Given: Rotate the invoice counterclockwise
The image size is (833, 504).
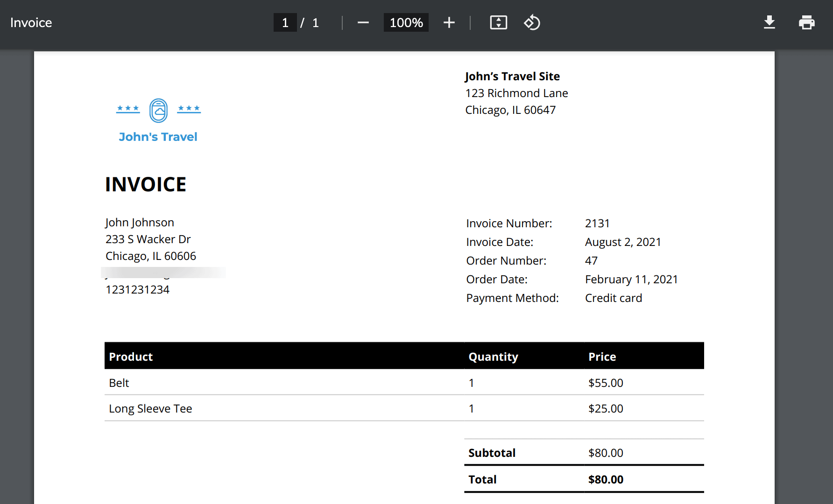Looking at the screenshot, I should pyautogui.click(x=532, y=22).
